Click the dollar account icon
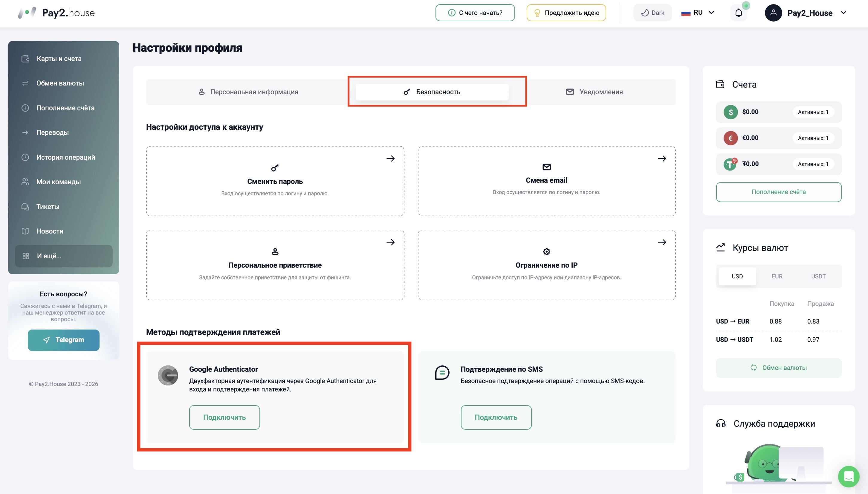 click(731, 112)
